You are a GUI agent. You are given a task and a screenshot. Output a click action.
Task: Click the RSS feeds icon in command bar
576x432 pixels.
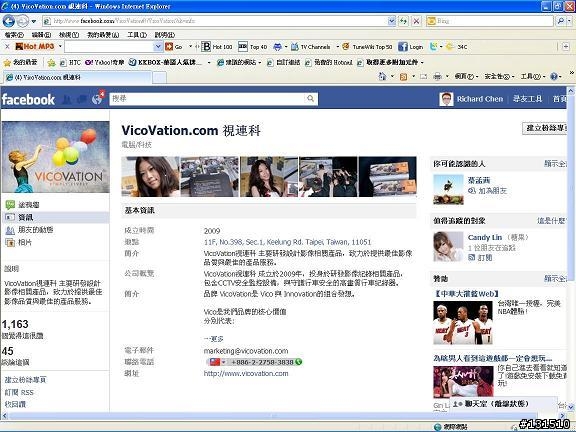coord(403,77)
